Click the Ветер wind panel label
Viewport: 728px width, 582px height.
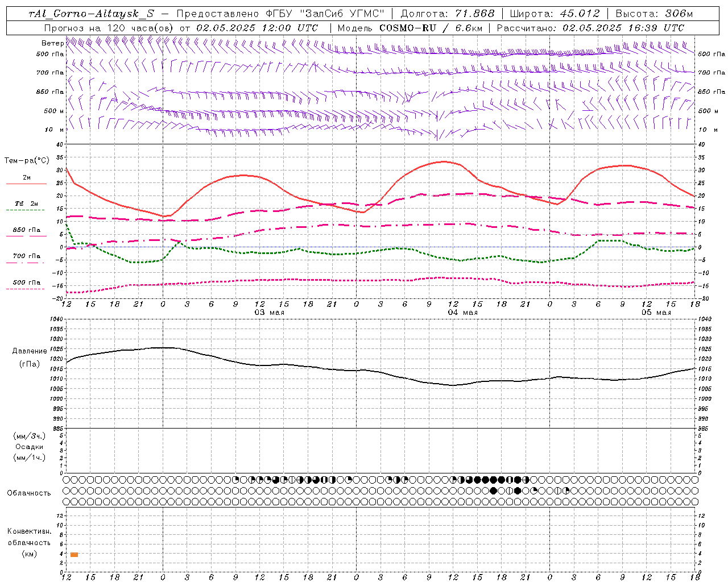tap(52, 43)
